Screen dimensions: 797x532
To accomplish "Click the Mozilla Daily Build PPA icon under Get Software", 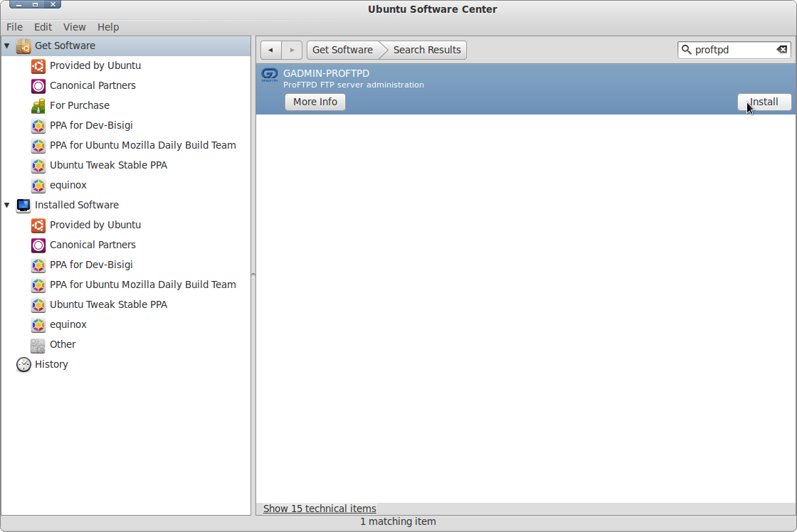I will click(x=38, y=145).
